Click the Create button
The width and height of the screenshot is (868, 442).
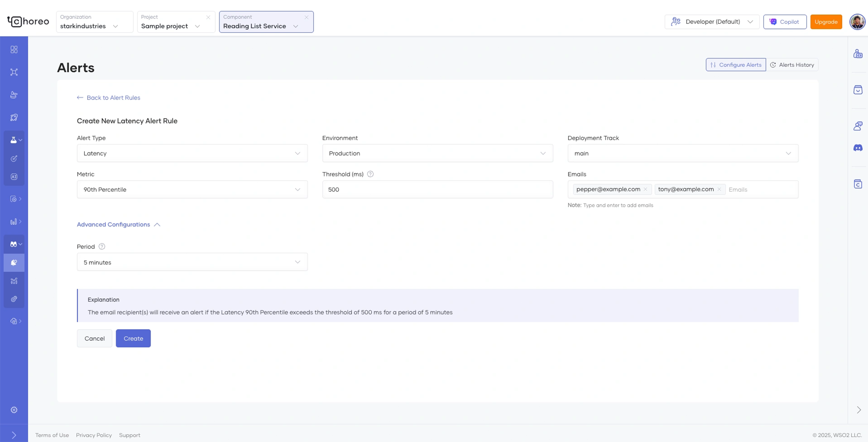coord(133,338)
